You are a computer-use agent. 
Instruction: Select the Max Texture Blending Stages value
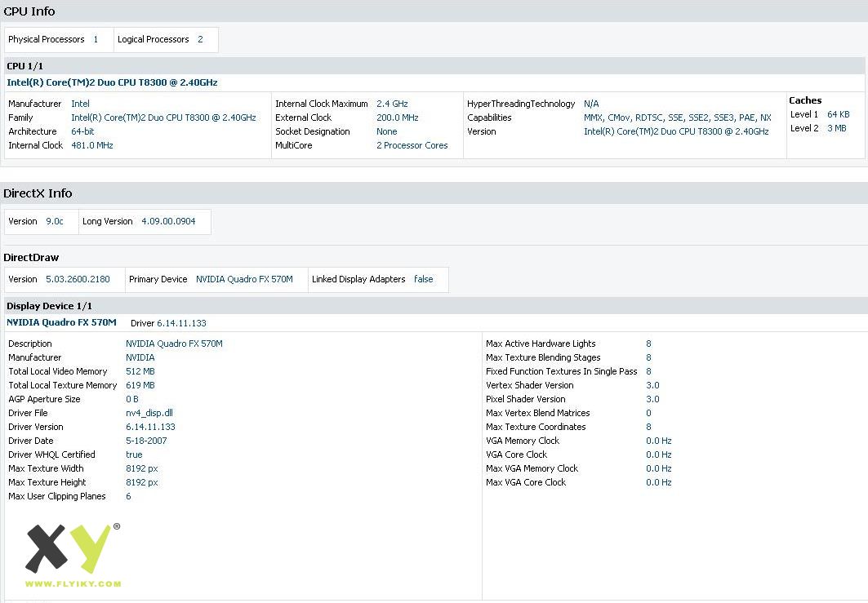649,357
